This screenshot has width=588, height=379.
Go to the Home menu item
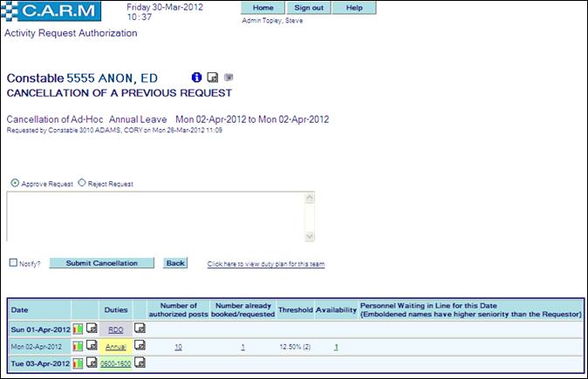(x=263, y=8)
